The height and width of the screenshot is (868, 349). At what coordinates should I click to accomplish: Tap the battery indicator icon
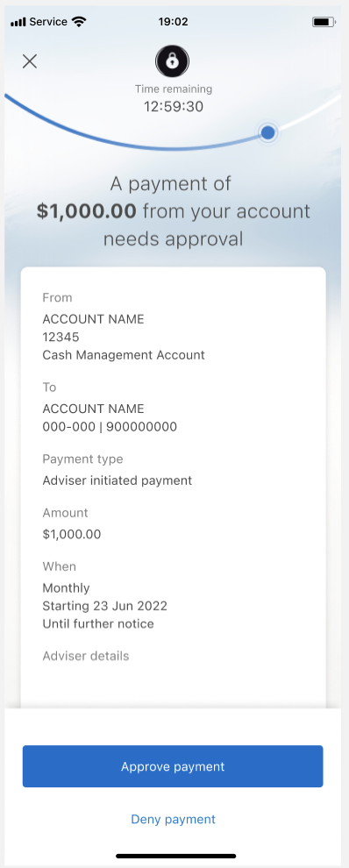[x=324, y=22]
